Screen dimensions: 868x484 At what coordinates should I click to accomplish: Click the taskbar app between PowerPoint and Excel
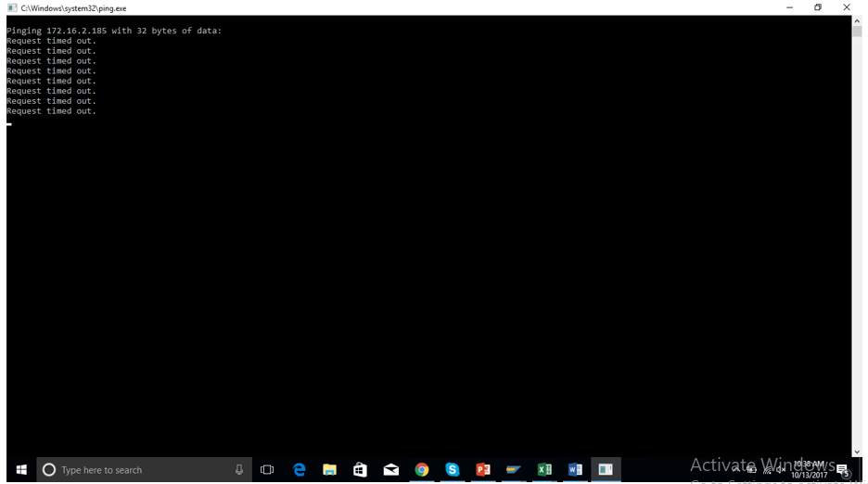coord(513,469)
